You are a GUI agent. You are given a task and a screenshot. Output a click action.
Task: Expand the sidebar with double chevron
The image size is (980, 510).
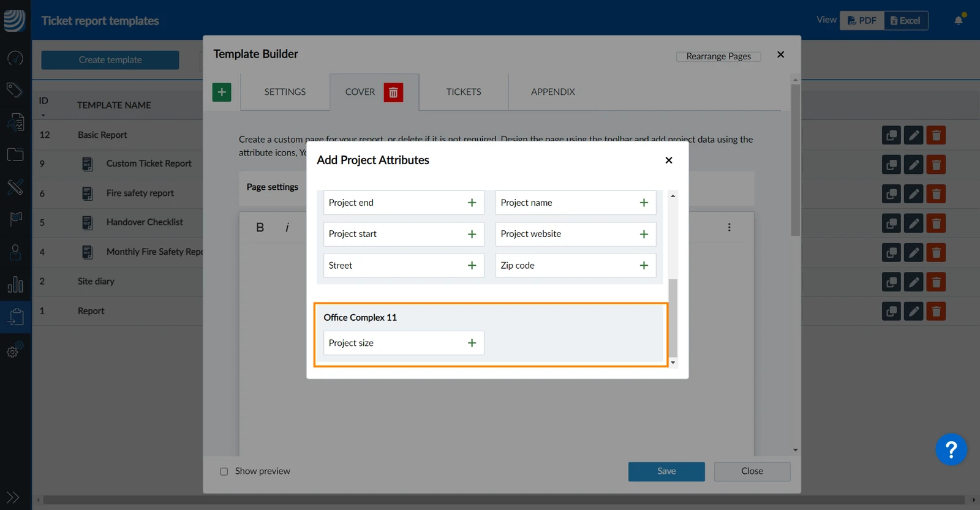point(13,497)
